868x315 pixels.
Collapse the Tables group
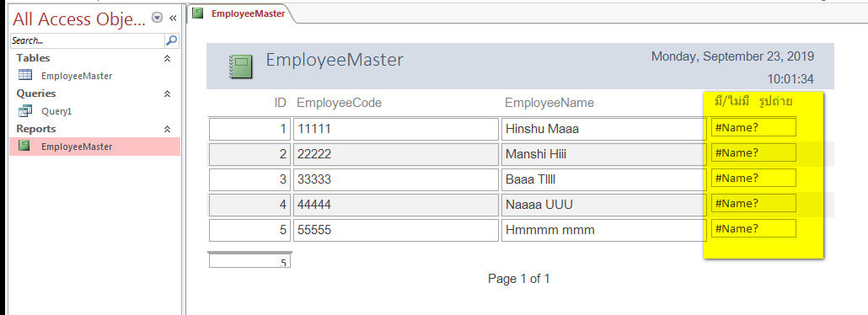coord(167,58)
